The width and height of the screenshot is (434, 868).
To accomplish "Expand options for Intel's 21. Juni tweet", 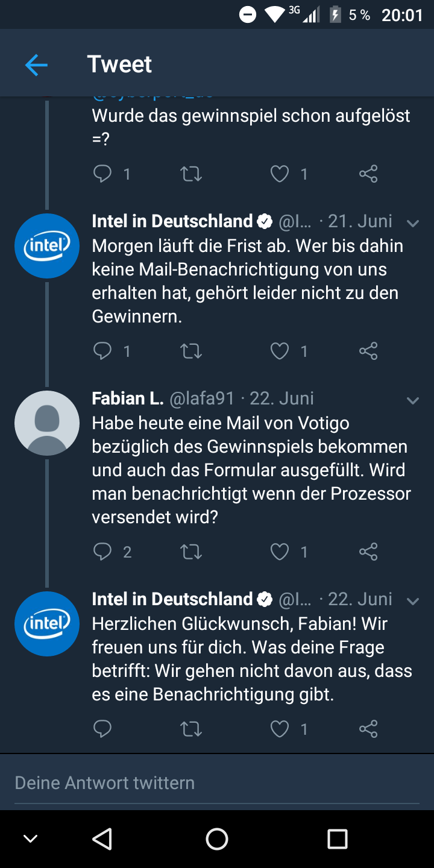I will tap(413, 224).
